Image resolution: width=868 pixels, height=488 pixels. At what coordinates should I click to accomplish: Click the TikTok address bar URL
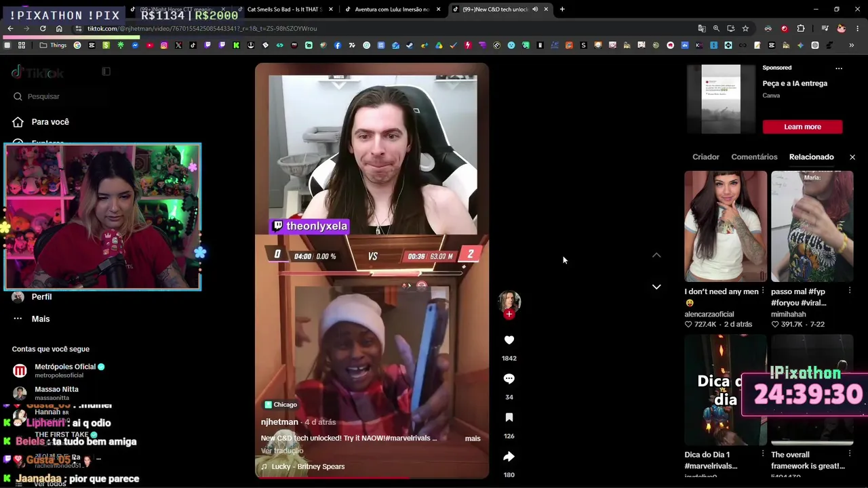(202, 28)
